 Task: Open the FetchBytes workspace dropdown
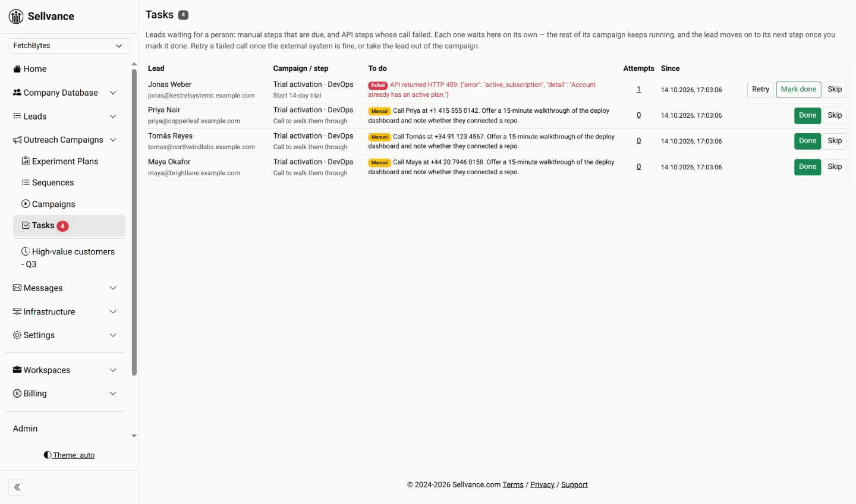click(x=69, y=46)
